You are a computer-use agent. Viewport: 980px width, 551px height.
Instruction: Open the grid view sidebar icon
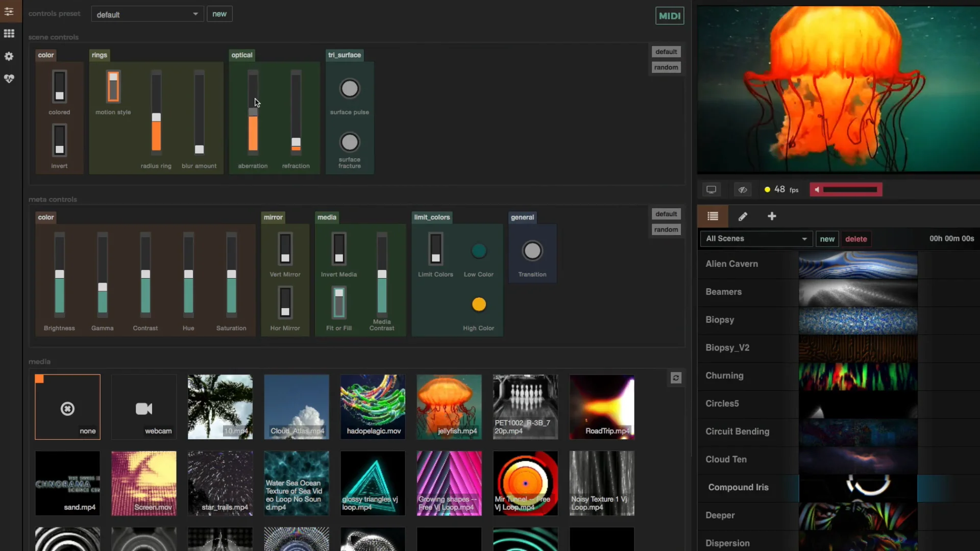(x=9, y=34)
